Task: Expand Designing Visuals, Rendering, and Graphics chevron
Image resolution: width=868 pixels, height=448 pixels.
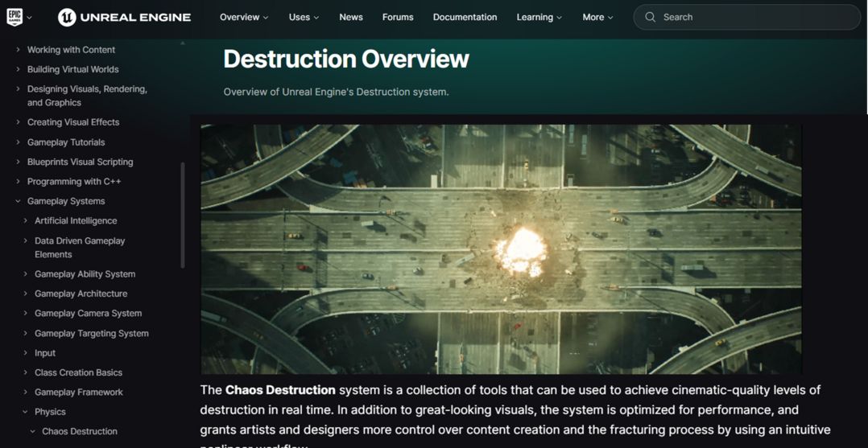Action: [19, 89]
